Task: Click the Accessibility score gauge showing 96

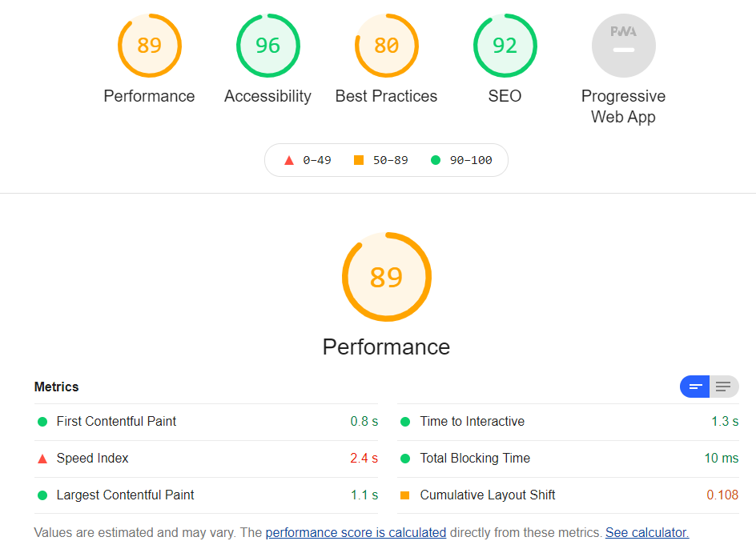Action: [x=267, y=46]
